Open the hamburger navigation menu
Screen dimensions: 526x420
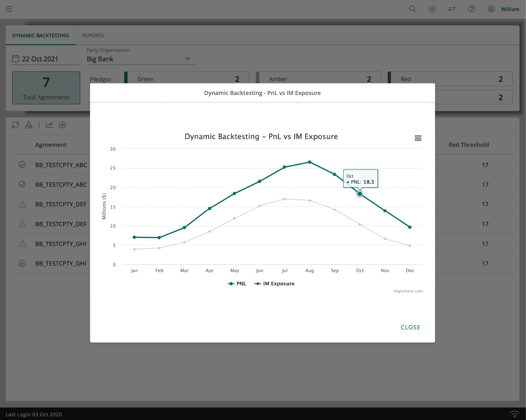pyautogui.click(x=9, y=9)
